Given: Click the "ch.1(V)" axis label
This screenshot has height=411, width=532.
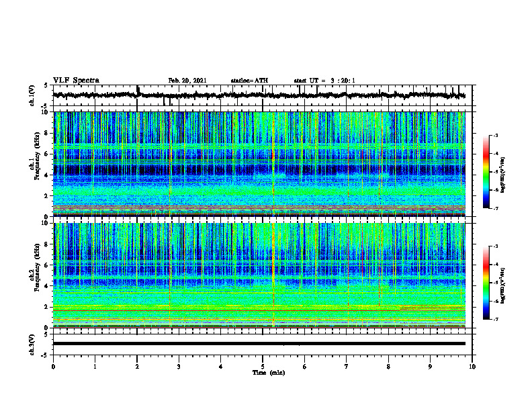Looking at the screenshot, I should pos(32,95).
